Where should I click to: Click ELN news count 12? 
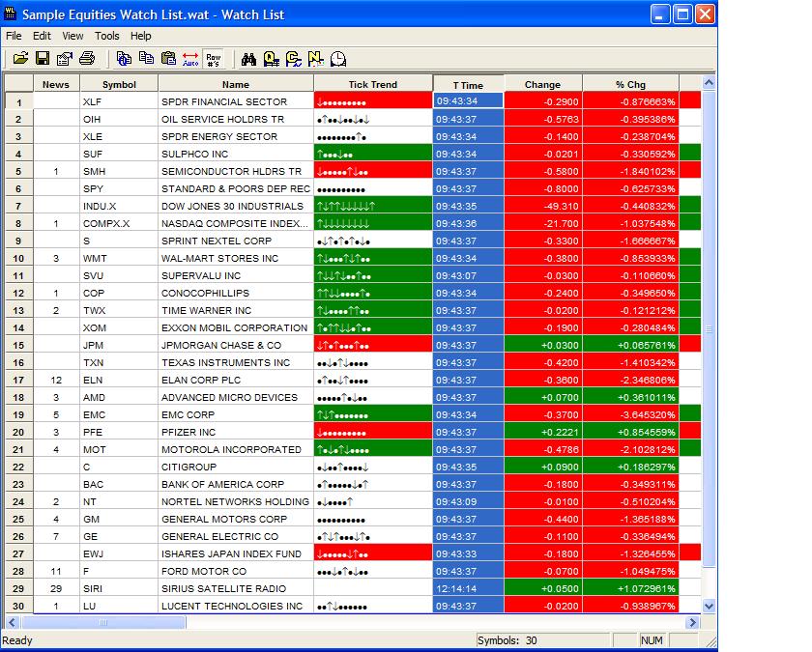coord(56,380)
